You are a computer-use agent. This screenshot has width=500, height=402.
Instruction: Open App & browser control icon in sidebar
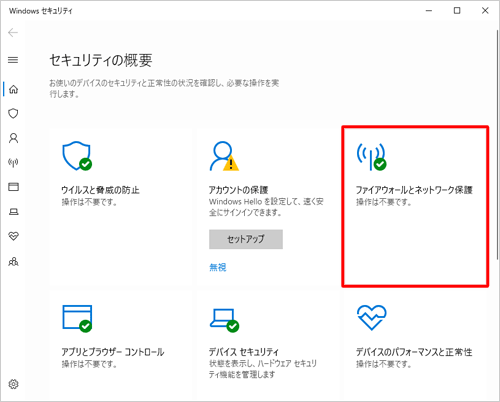(13, 187)
